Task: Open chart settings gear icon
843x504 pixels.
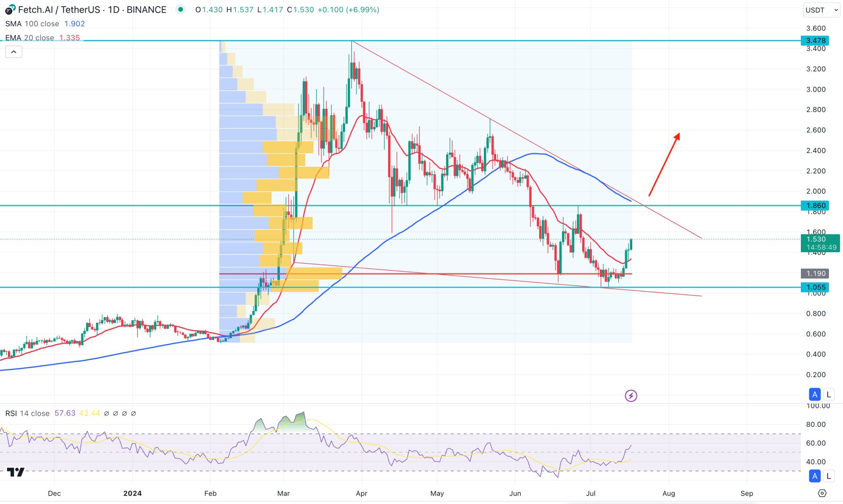Action: pos(822,493)
